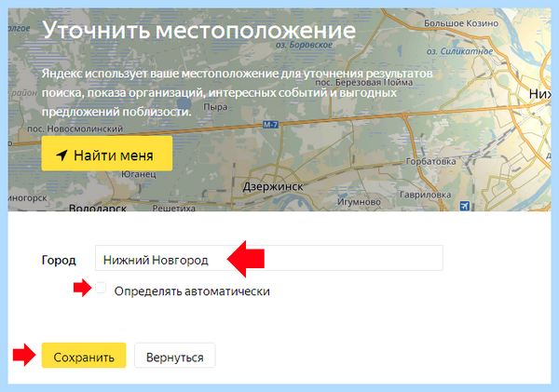559x392 pixels.
Task: Click the 'Найти меня' location button
Action: pyautogui.click(x=107, y=154)
